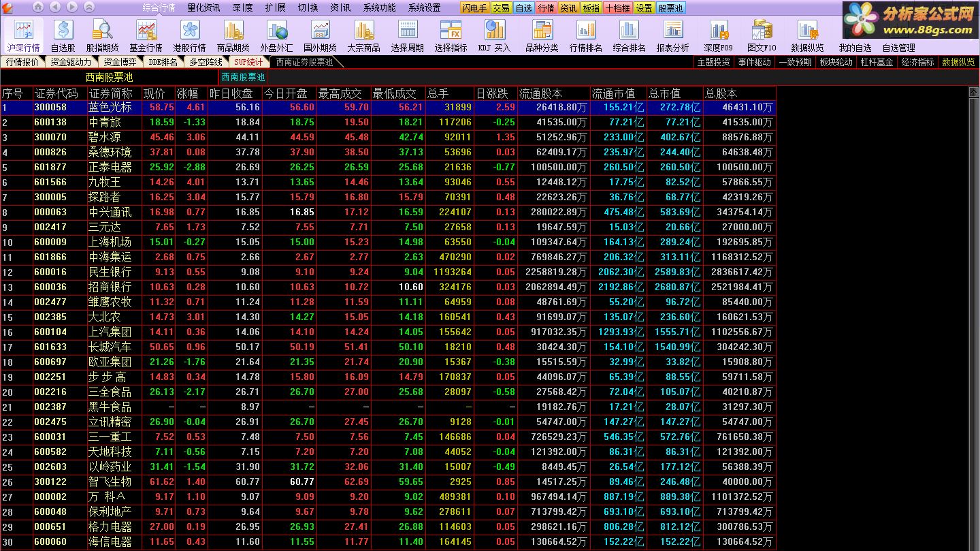The height and width of the screenshot is (551, 980).
Task: Open the 深度 menu
Action: coord(242,8)
